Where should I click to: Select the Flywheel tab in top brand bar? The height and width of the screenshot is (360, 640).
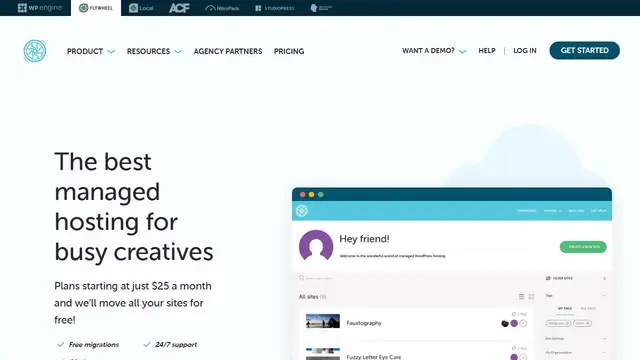96,8
